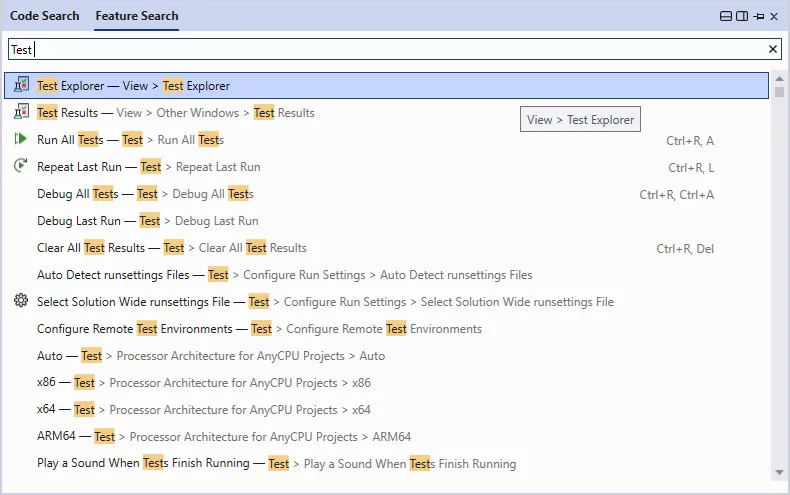Switch to vertical split layout icon
The width and height of the screenshot is (790, 495).
click(742, 16)
